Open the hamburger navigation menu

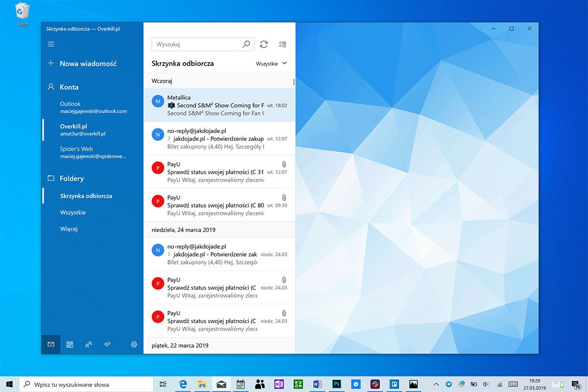point(51,44)
